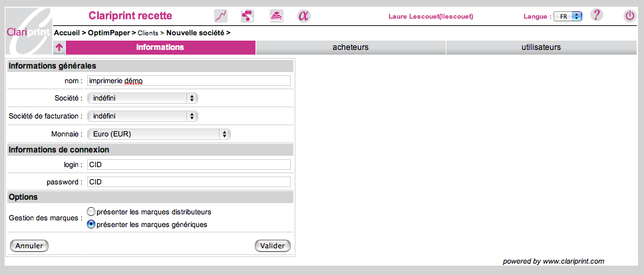Viewport: 644px width, 275px height.
Task: Open help via the question mark icon
Action: [597, 15]
